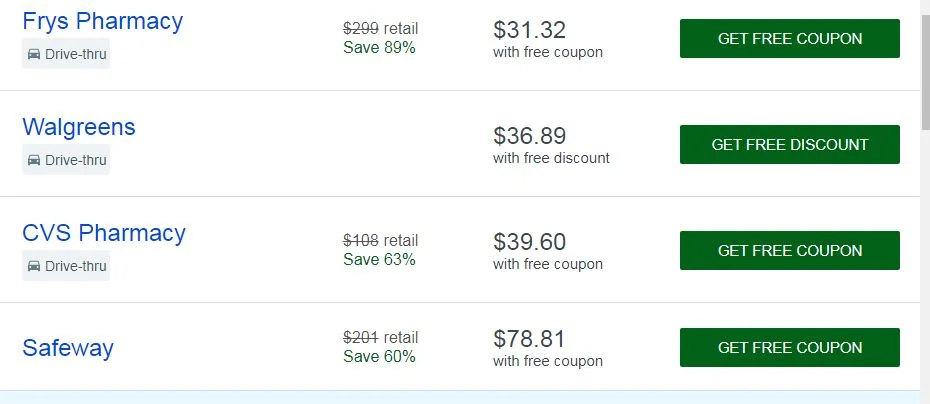Get free coupon for CVS Pharmacy
The height and width of the screenshot is (404, 930).
(789, 250)
